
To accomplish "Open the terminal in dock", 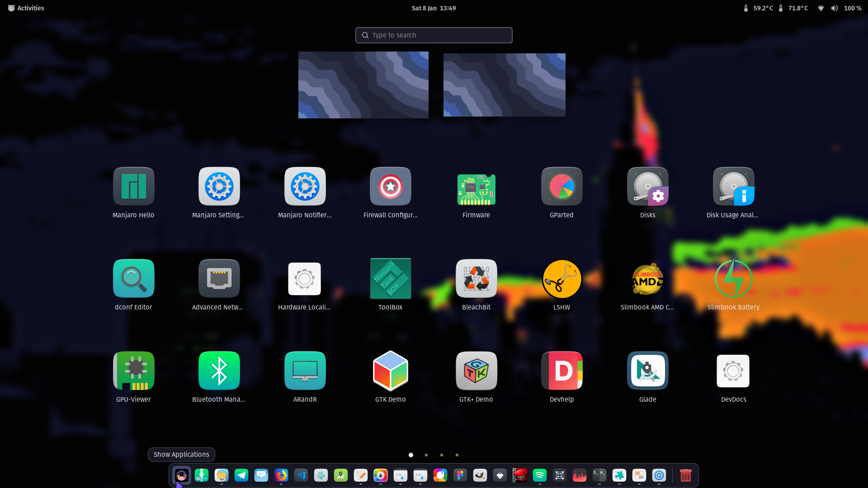I will point(599,475).
